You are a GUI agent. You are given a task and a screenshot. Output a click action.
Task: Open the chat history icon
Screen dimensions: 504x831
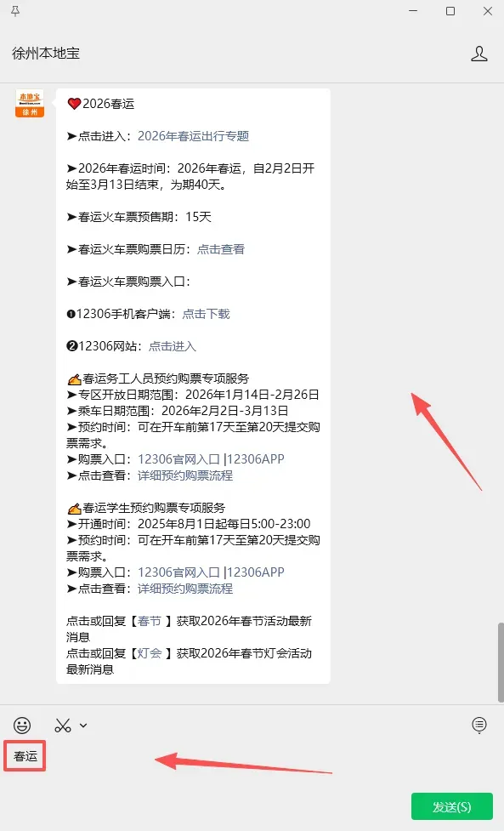[479, 725]
